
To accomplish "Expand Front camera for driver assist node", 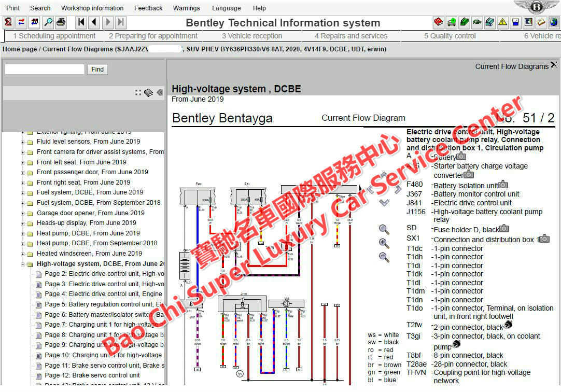I will (22, 152).
